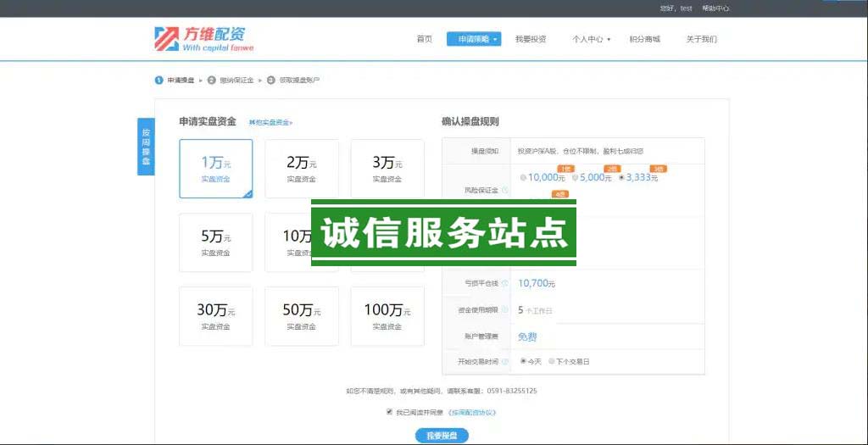Screen dimensions: 868x445
Task: Click the step 2 缴纳保证金 circle icon
Action: click(x=212, y=80)
